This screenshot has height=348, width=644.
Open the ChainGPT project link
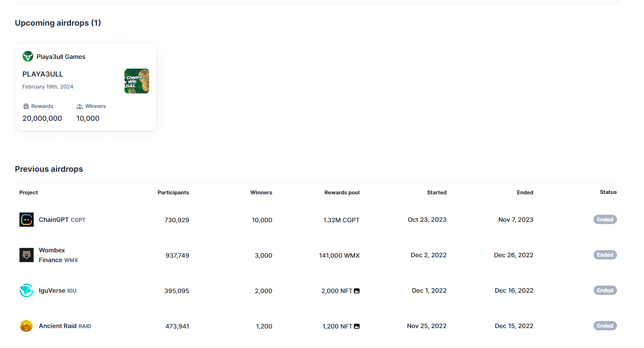click(x=62, y=220)
